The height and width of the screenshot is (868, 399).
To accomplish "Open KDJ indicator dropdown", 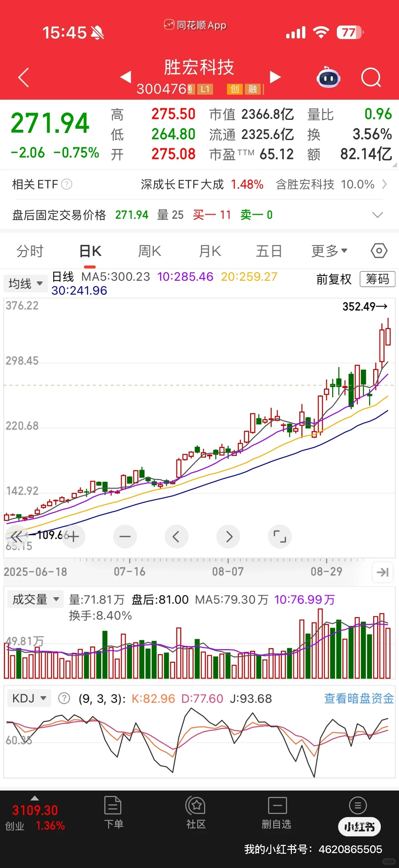I will point(29,698).
